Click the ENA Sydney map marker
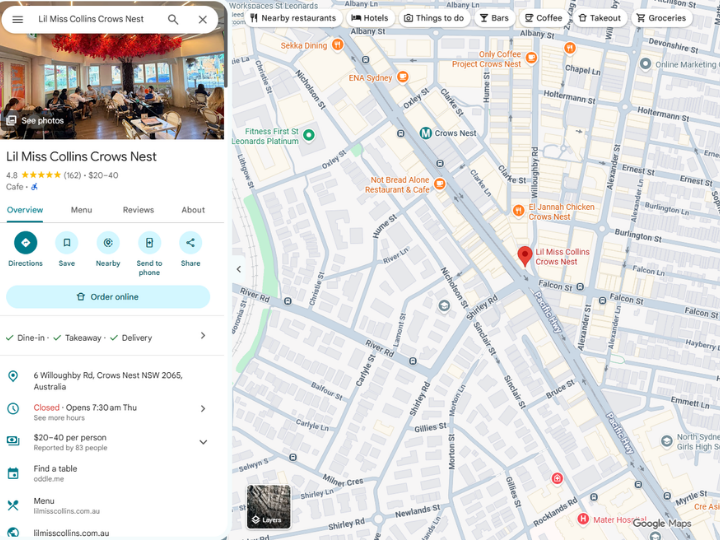 click(402, 77)
